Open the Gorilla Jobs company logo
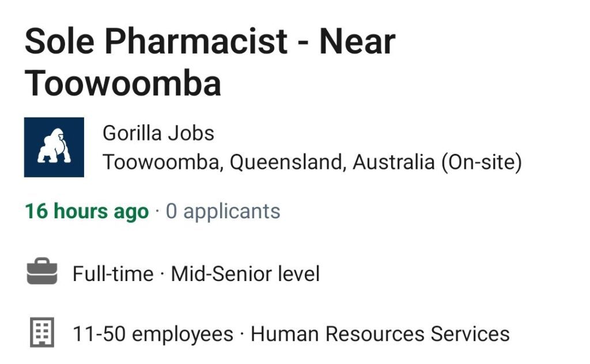 click(x=54, y=147)
